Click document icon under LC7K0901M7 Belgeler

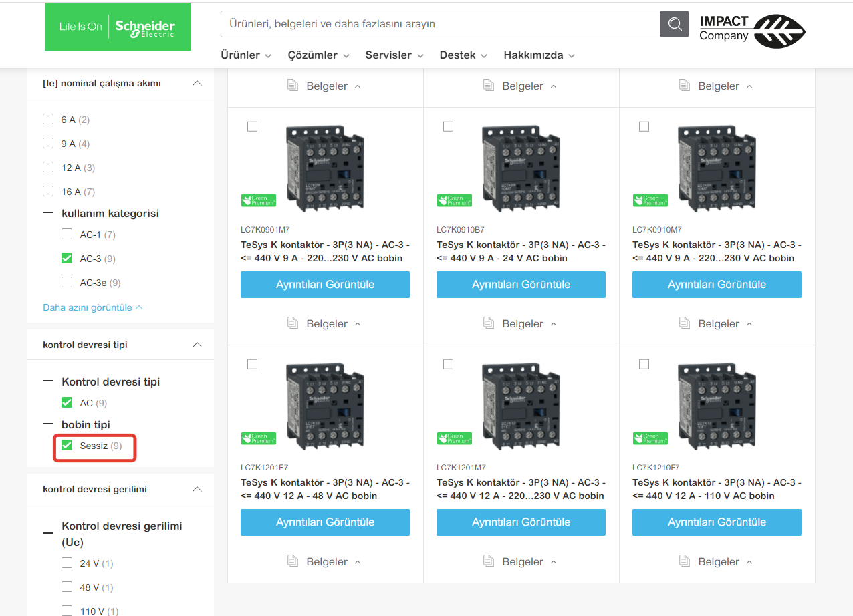(292, 323)
